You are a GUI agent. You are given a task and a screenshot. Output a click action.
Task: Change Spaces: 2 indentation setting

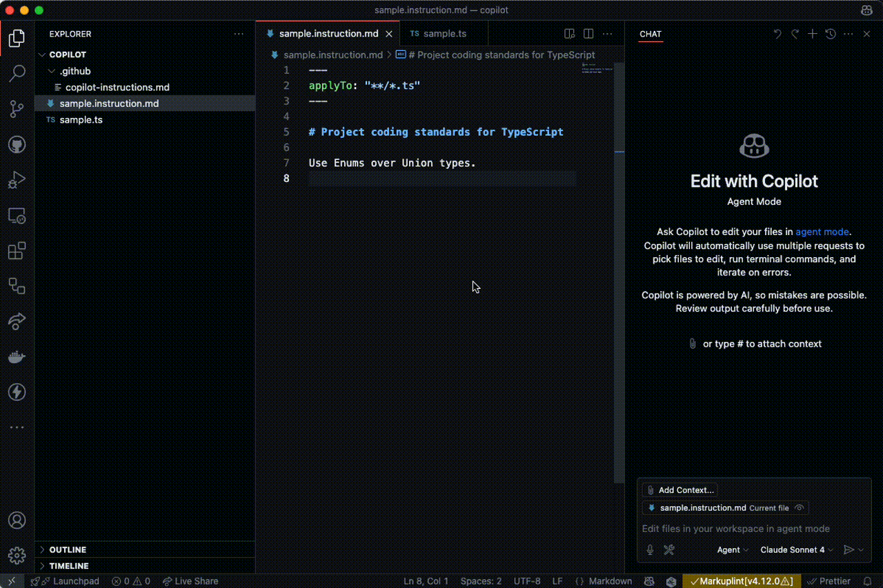(x=481, y=581)
